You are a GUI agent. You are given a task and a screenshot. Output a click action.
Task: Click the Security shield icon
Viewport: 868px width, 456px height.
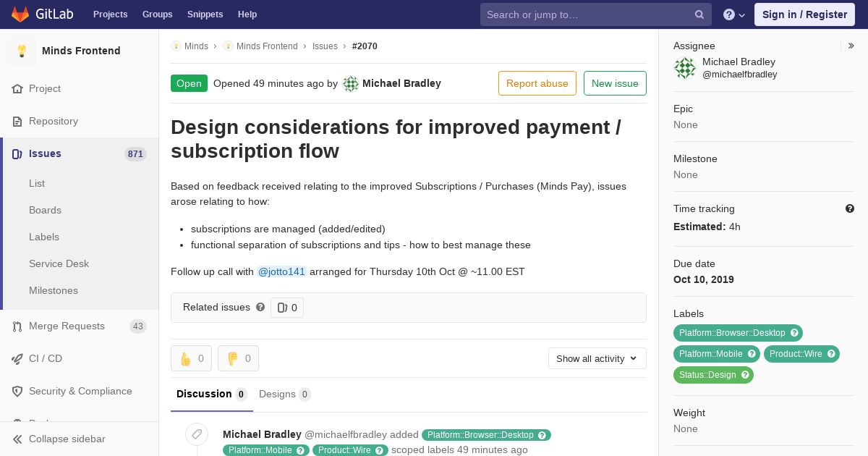click(17, 391)
